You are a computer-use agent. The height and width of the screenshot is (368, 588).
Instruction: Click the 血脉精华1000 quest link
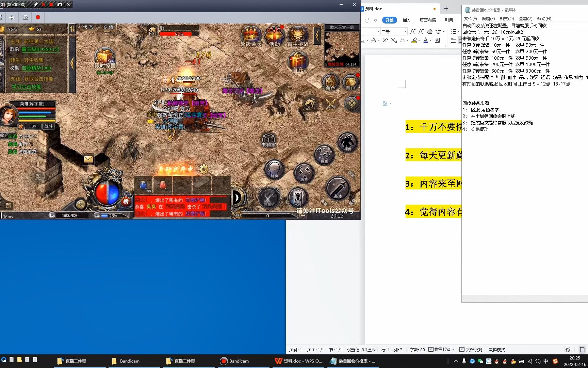point(36,68)
